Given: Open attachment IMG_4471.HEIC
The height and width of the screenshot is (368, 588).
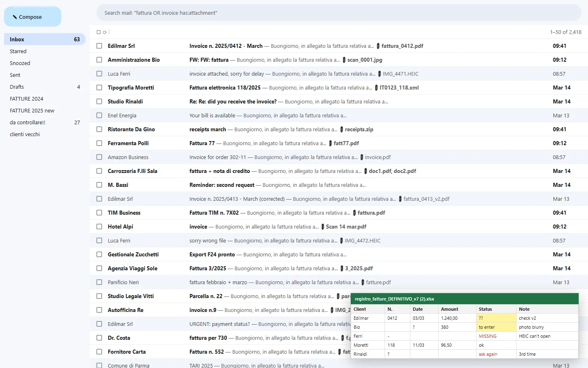Looking at the screenshot, I should click(398, 74).
